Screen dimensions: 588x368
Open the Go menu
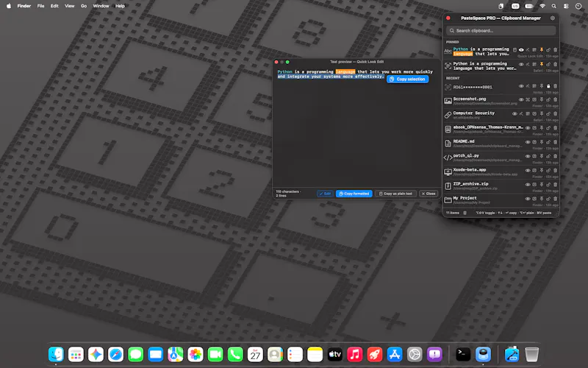[84, 6]
